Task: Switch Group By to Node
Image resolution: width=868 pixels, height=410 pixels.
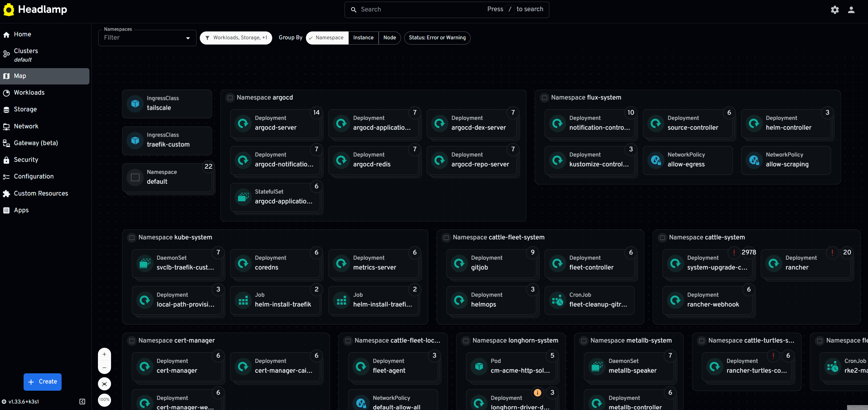Action: point(389,38)
